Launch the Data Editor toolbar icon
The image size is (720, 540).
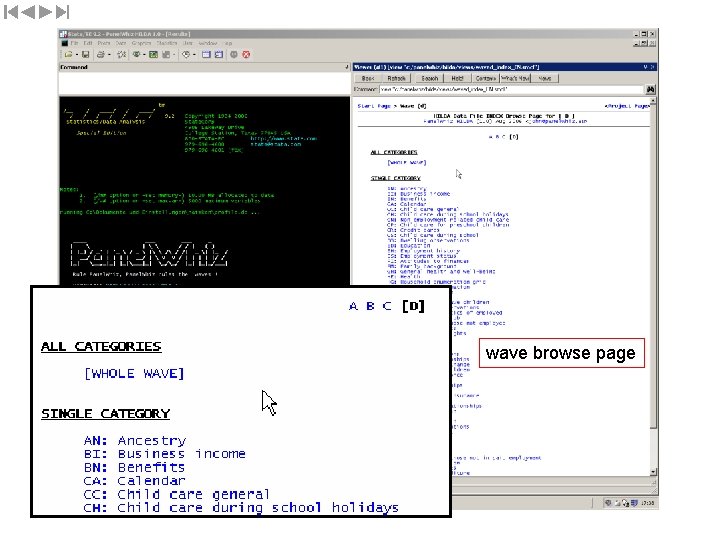(206, 55)
